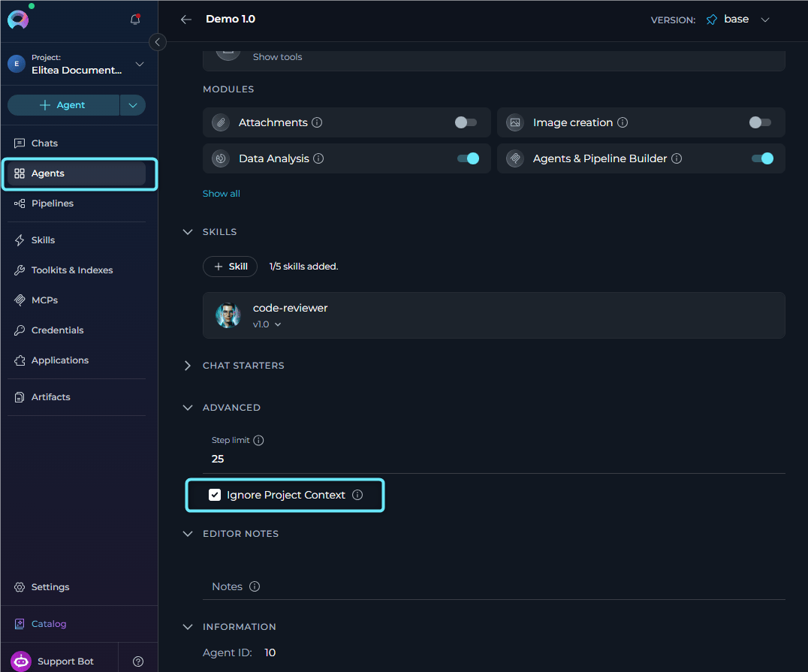
Task: Open the Catalog link
Action: coord(49,624)
